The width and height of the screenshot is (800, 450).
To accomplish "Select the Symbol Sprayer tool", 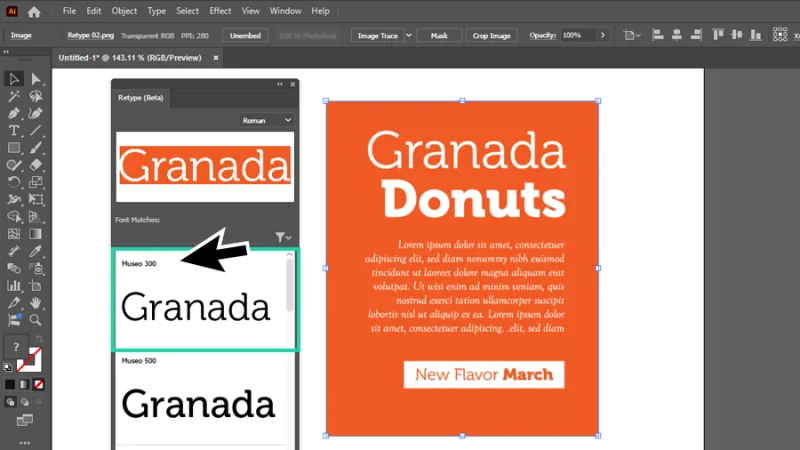I will point(36,268).
